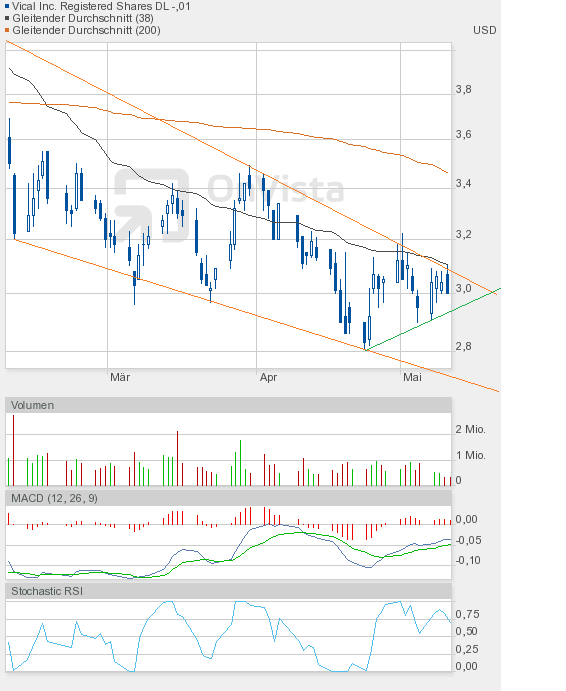Click the 2,8 price axis label

pos(463,346)
